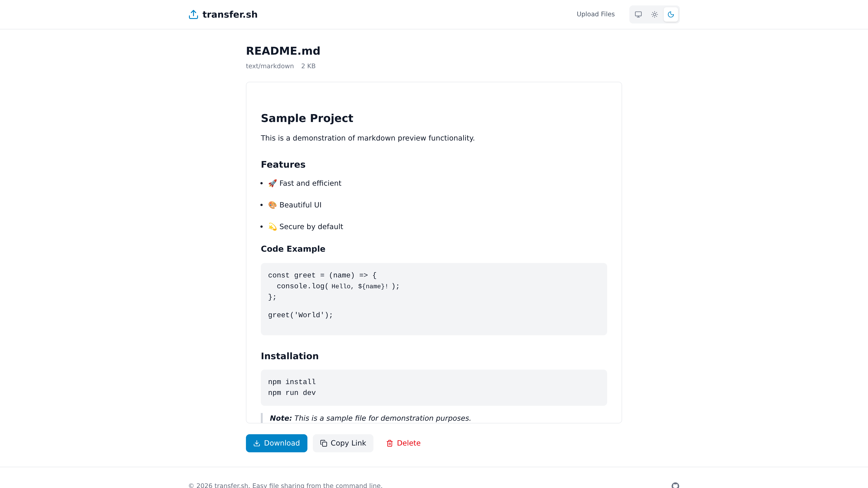868x488 pixels.
Task: Toggle dark theme with the moon button
Action: pyautogui.click(x=670, y=14)
